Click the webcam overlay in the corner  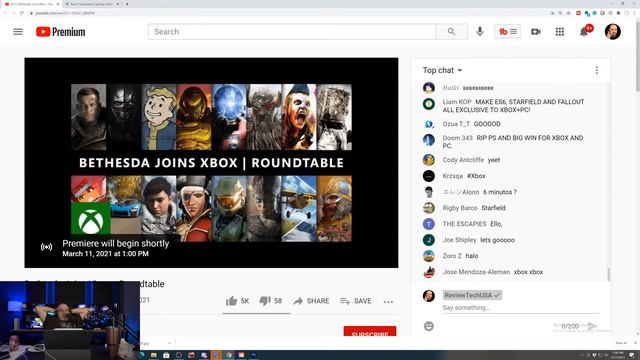point(70,320)
